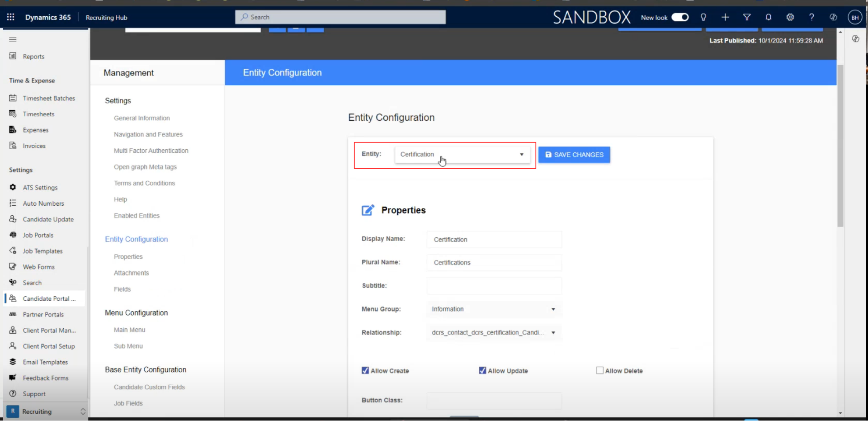Click the page vertical scrollbar thumb

coord(840,146)
